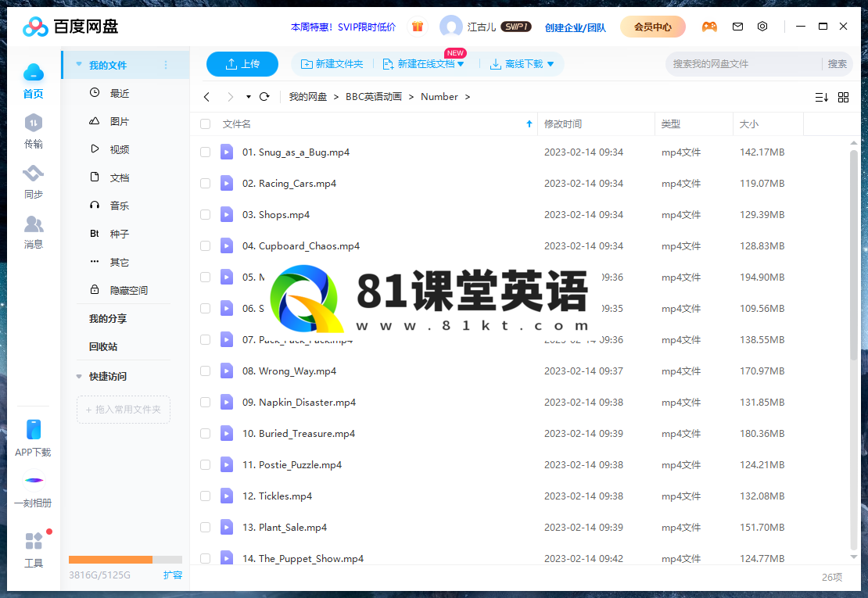Expand the chevron after BBC英语动画 in breadcrumb
Viewport: 868px width, 598px height.
[x=411, y=97]
